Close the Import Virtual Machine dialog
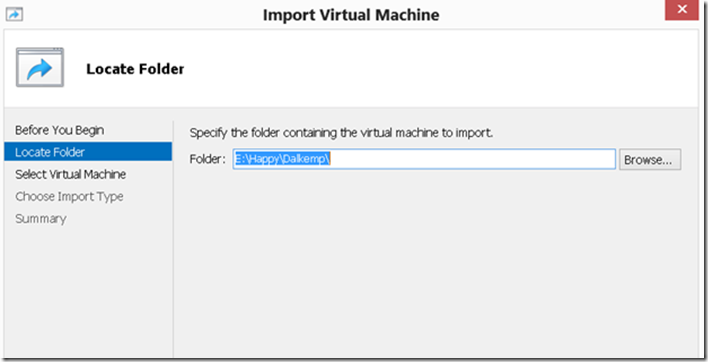 tap(682, 10)
